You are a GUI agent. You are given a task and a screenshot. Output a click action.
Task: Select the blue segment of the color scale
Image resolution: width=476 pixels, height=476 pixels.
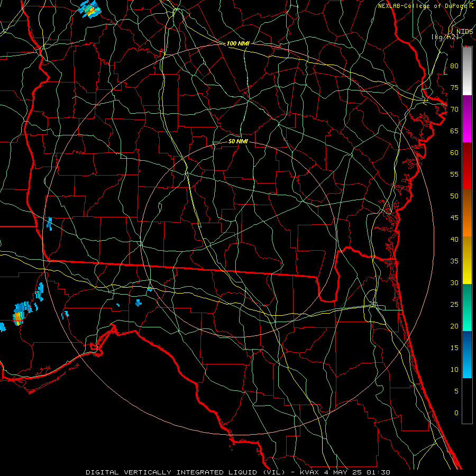click(x=467, y=354)
